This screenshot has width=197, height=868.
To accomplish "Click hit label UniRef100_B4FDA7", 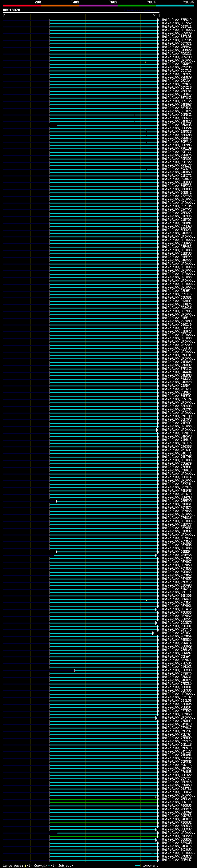I will click(x=176, y=104).
